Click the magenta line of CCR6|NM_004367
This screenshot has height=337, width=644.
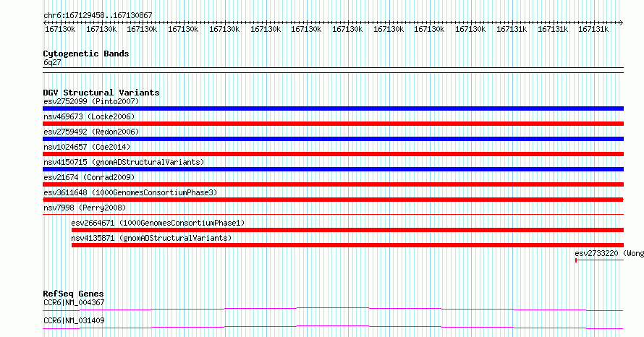coord(333,309)
